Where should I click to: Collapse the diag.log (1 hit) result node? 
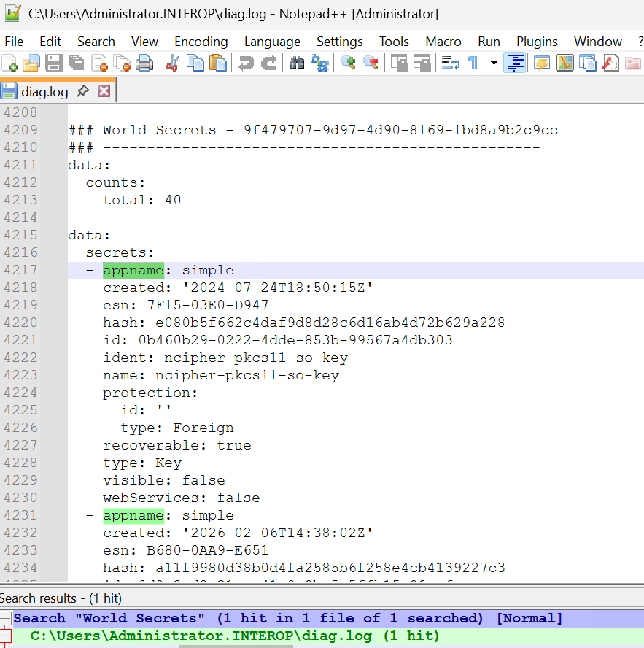tap(5, 636)
